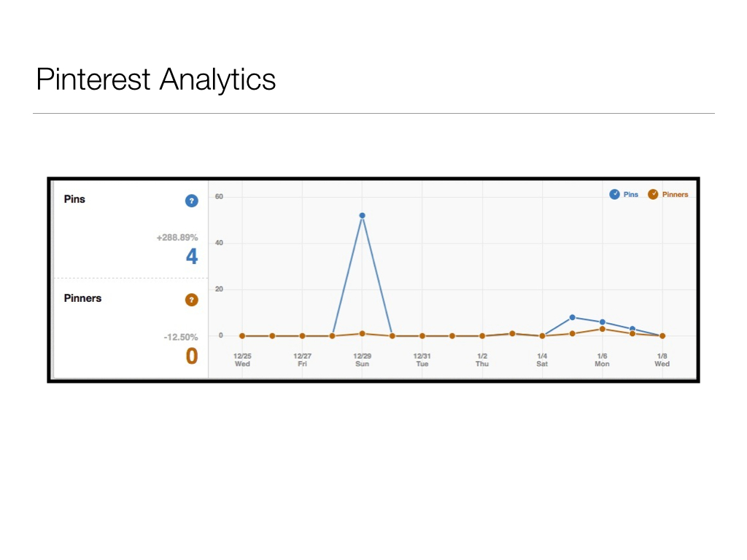Select the data point above 1/8 Wed
The height and width of the screenshot is (560, 747).
[x=662, y=336]
